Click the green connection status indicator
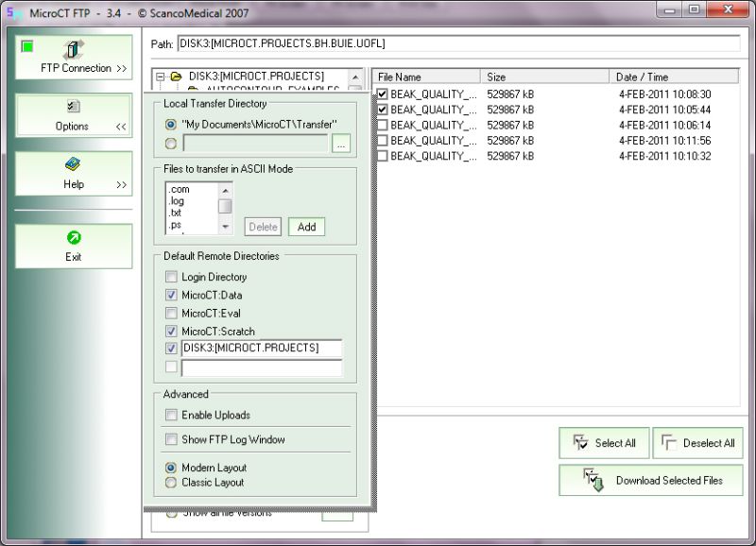Screen dimensions: 756x546 tap(27, 46)
